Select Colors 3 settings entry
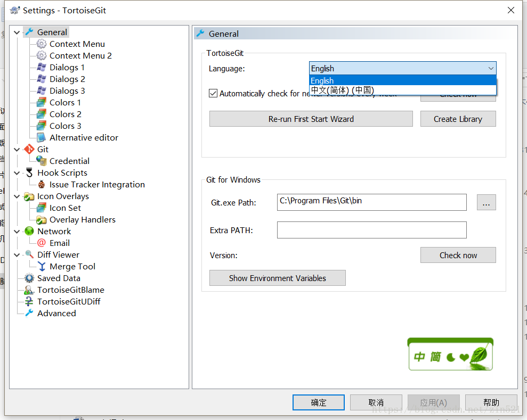This screenshot has height=420, width=527. pyautogui.click(x=65, y=126)
